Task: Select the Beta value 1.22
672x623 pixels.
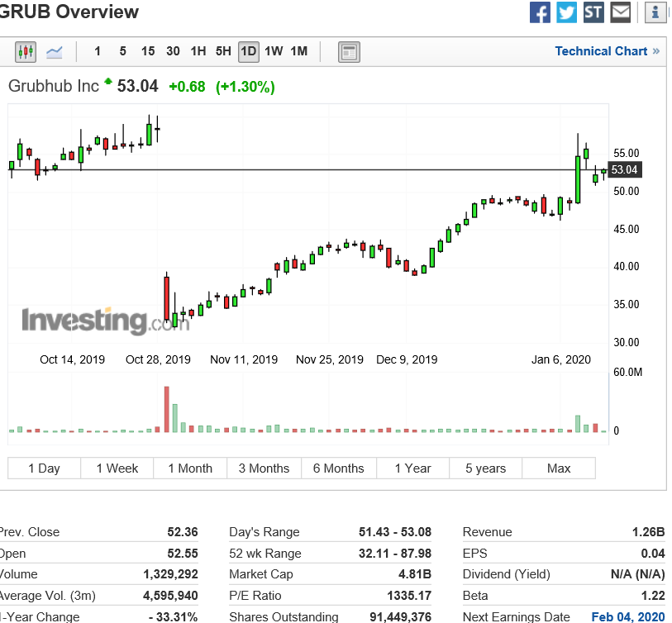Action: coord(653,596)
